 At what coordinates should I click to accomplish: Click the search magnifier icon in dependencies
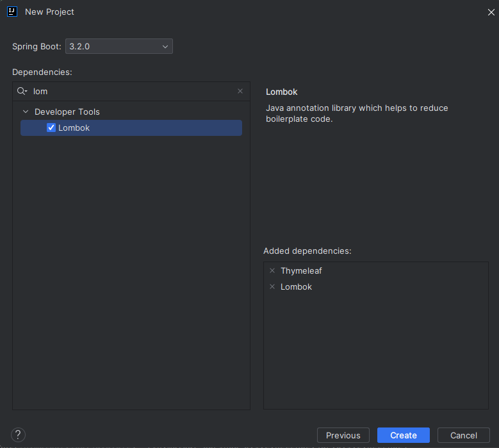pos(22,91)
